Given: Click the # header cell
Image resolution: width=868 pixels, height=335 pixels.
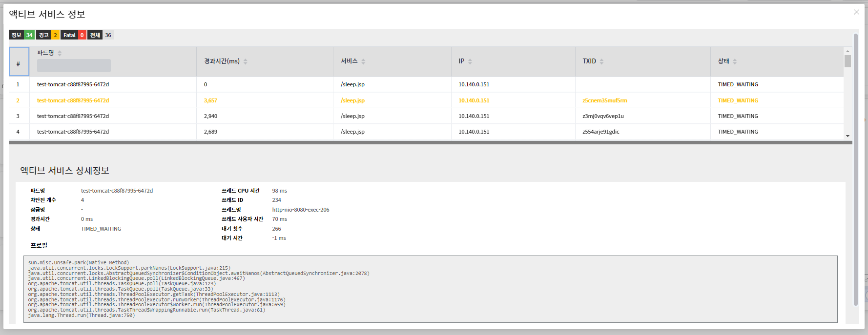Looking at the screenshot, I should [19, 61].
